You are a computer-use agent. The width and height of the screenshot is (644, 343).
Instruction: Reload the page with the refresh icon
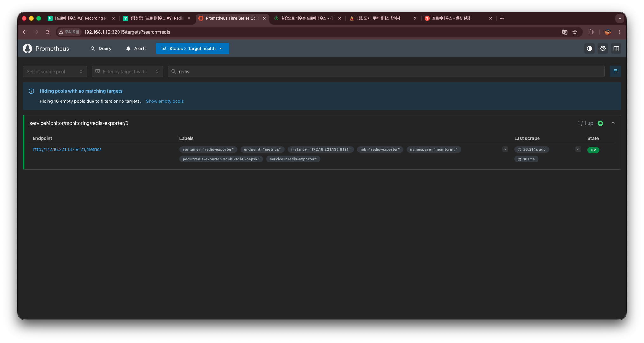click(48, 32)
